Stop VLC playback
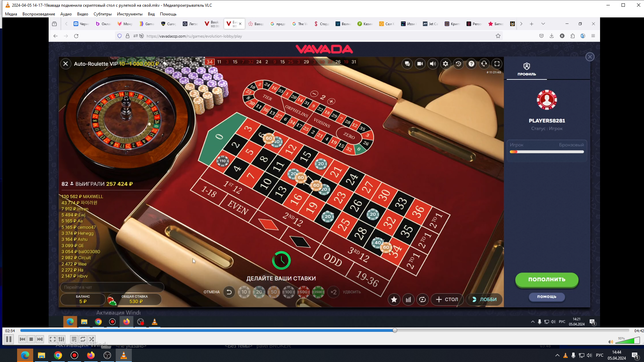Viewport: 644px width, 362px height. (31, 339)
